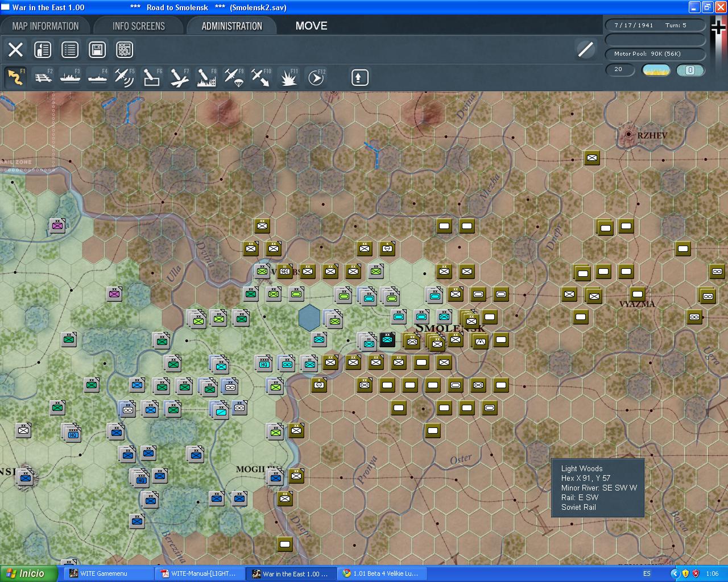728x582 pixels.
Task: Switch to the MAP INFORMATION tab
Action: coord(45,26)
